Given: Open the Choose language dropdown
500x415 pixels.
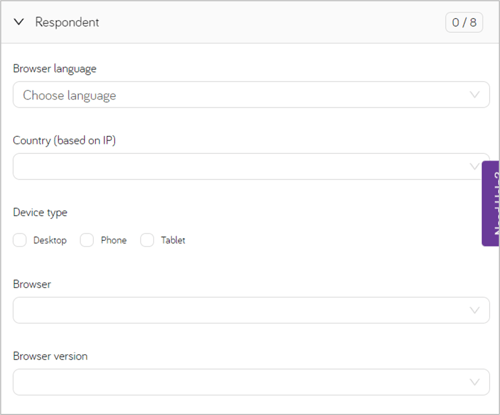Looking at the screenshot, I should pos(251,95).
